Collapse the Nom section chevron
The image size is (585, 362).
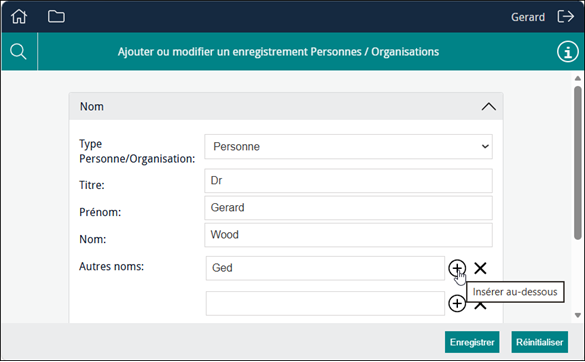488,107
